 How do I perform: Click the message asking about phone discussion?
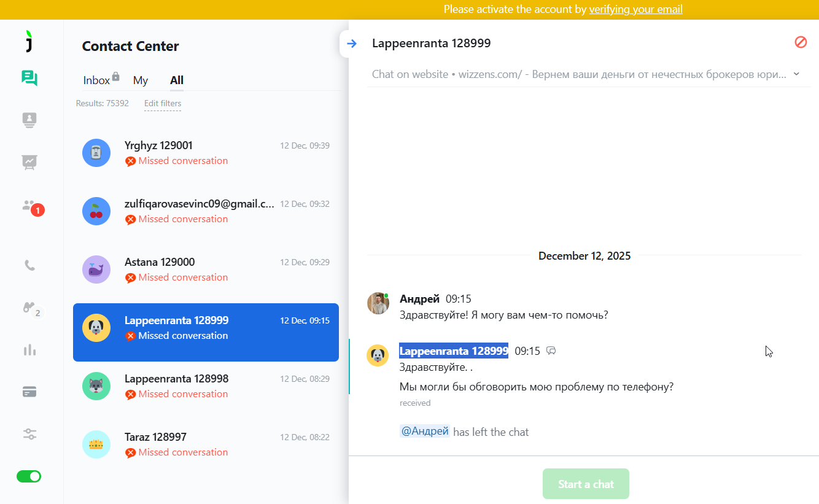click(537, 387)
